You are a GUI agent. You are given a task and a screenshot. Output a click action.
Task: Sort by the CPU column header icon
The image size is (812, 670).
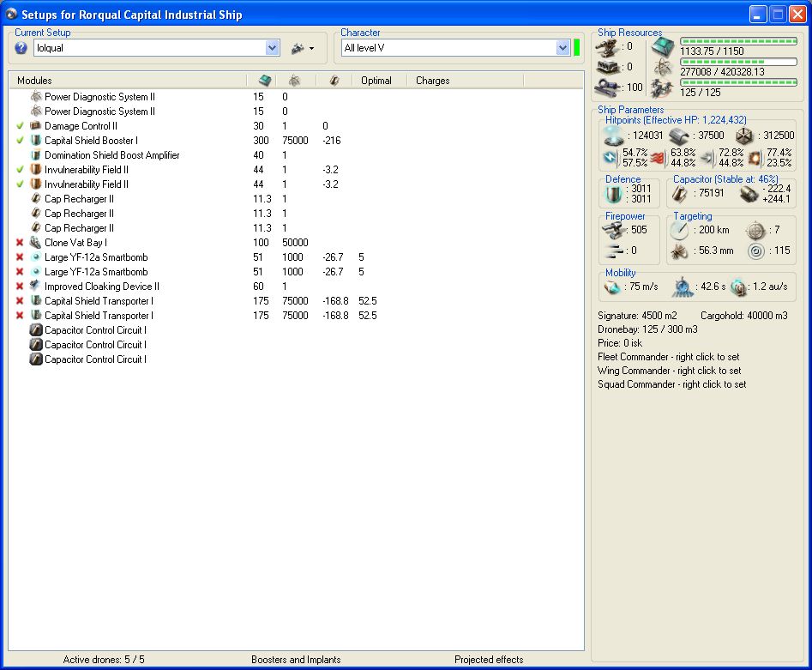tap(265, 81)
